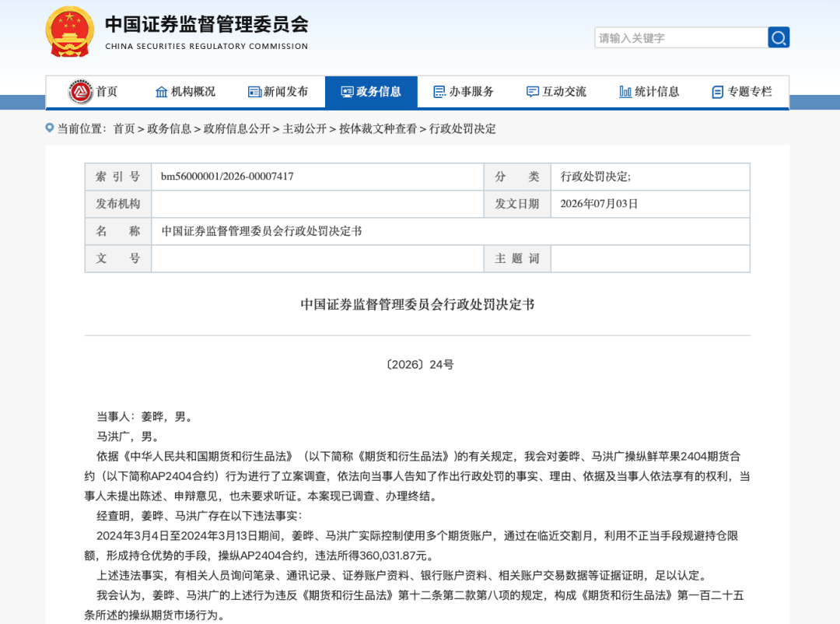Click the 索引号 label cell
The width and height of the screenshot is (840, 624).
118,177
